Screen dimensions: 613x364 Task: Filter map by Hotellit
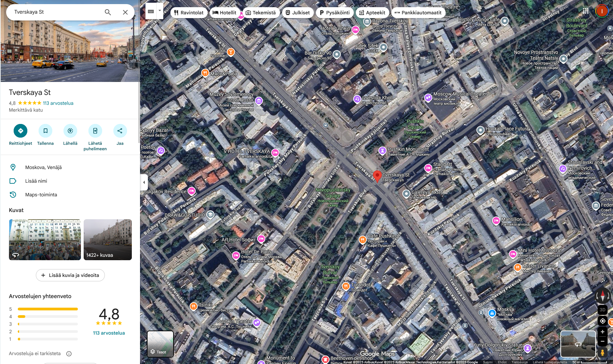click(224, 13)
